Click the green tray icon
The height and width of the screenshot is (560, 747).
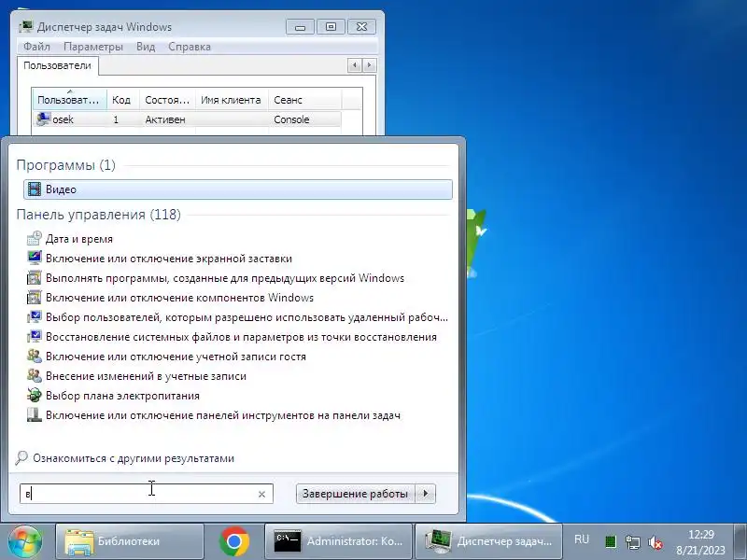611,542
